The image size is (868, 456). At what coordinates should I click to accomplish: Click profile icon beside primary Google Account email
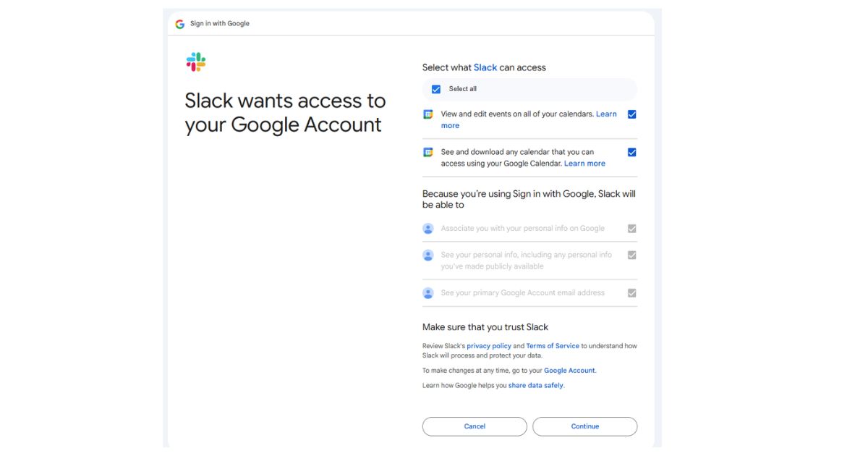coord(428,293)
